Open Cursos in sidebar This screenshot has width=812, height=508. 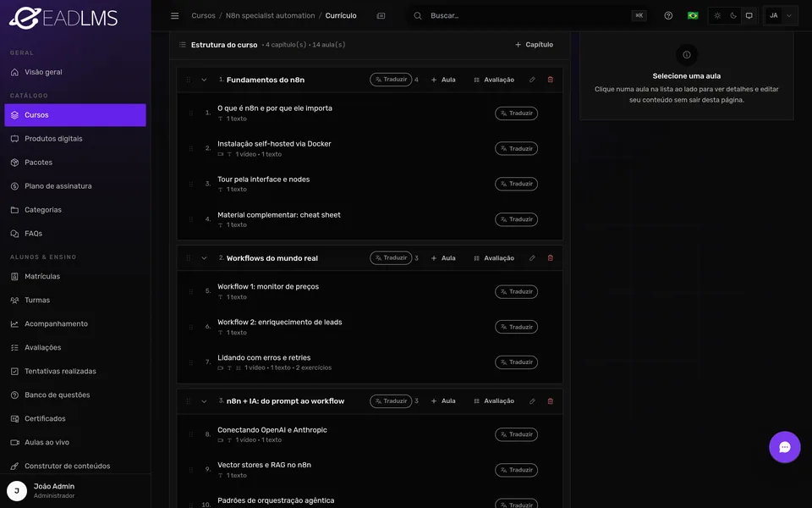point(75,115)
